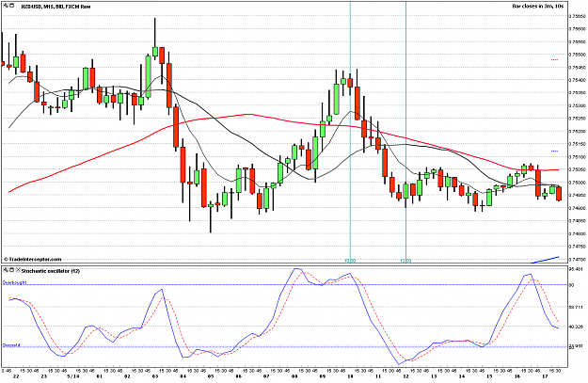Select the Stochastic oscillator (12) label
Screen dimensions: 588x383
pos(51,271)
